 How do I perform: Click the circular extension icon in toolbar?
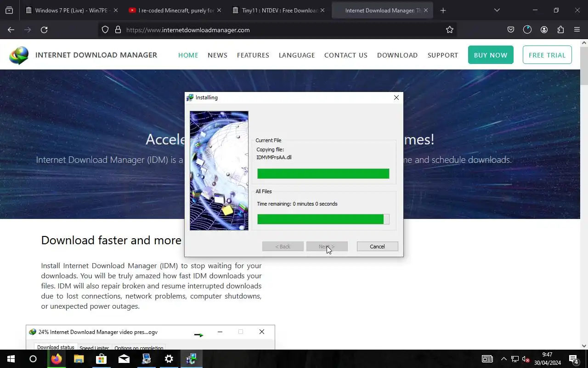[x=527, y=29]
